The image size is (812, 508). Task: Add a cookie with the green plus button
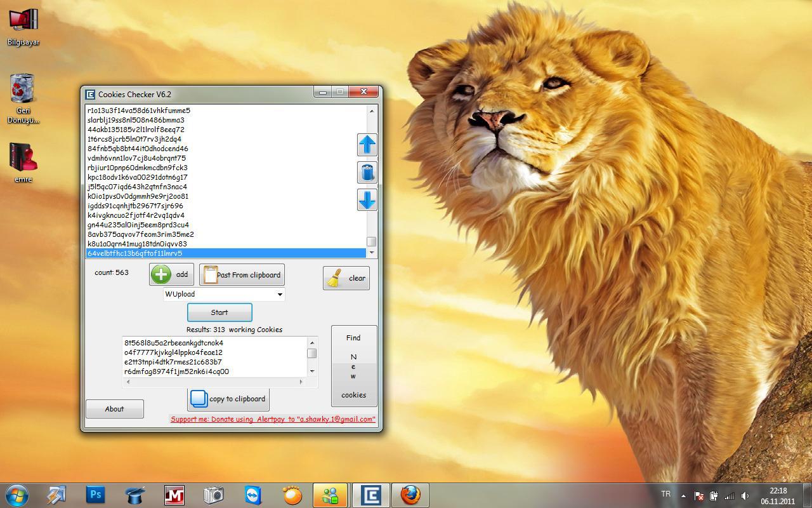pyautogui.click(x=171, y=274)
